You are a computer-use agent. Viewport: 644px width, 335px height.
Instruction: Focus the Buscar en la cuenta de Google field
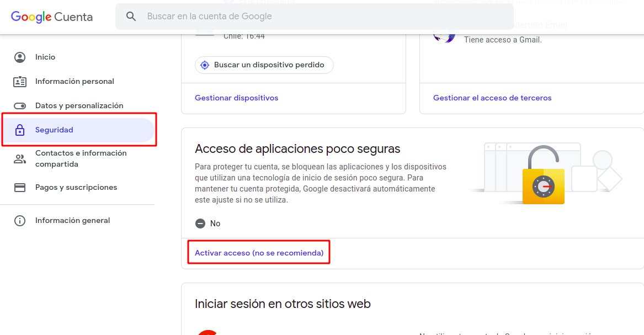[x=314, y=17]
